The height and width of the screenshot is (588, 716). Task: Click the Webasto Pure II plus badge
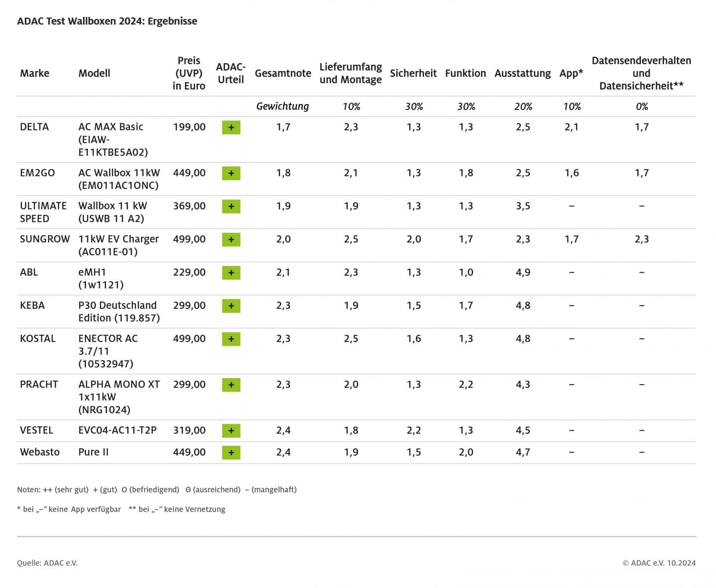[x=231, y=453]
